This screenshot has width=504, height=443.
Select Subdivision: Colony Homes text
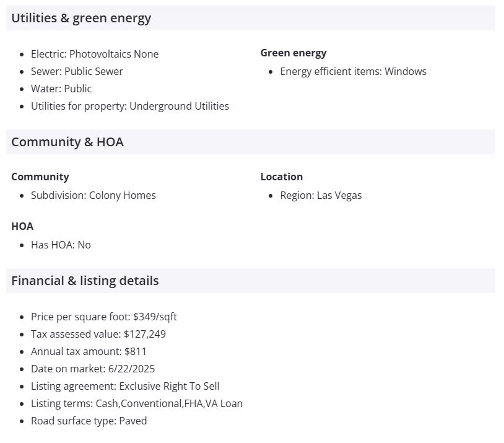click(x=93, y=195)
